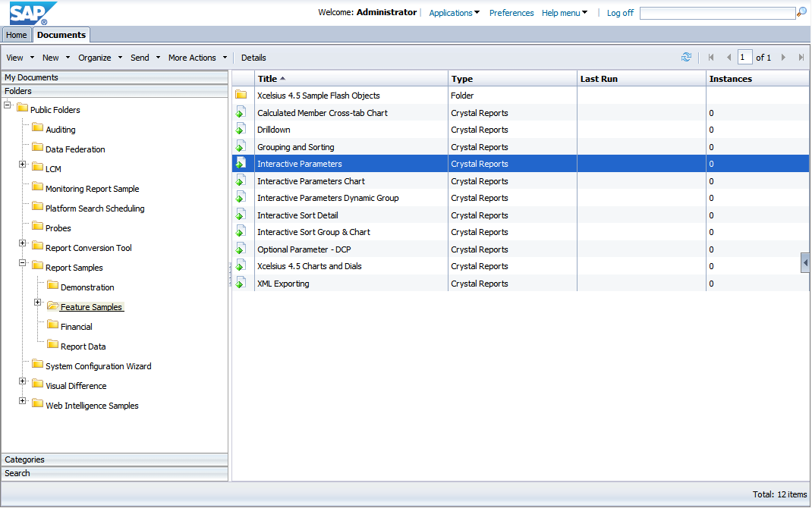Switch to the Home tab
This screenshot has width=812, height=508.
pos(17,35)
